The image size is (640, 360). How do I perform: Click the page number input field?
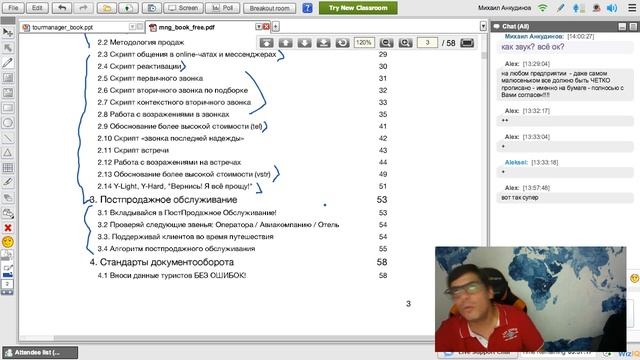point(427,43)
